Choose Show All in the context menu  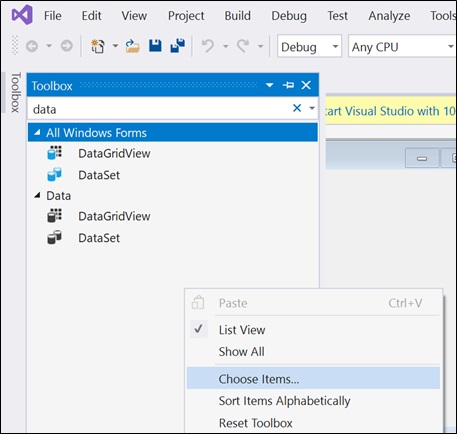coord(313,351)
